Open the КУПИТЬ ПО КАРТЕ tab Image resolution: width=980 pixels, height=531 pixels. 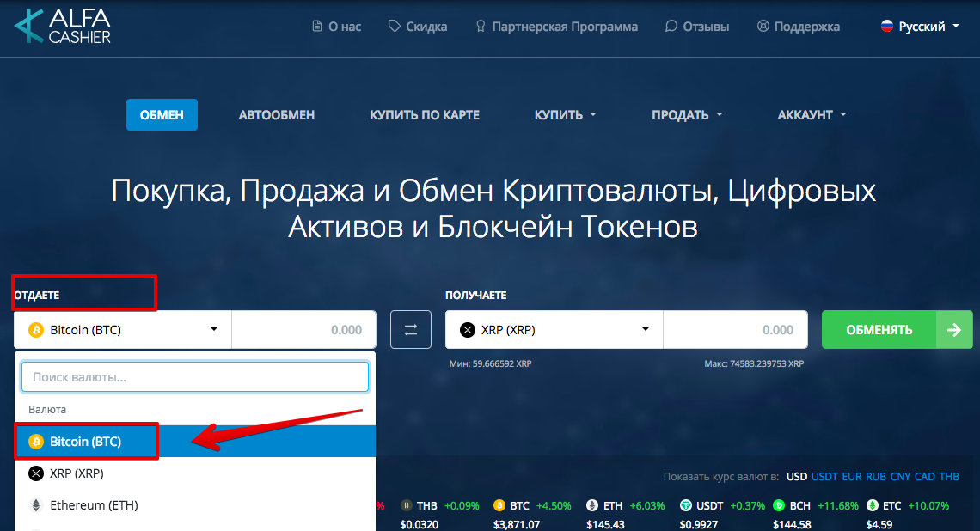pyautogui.click(x=425, y=115)
